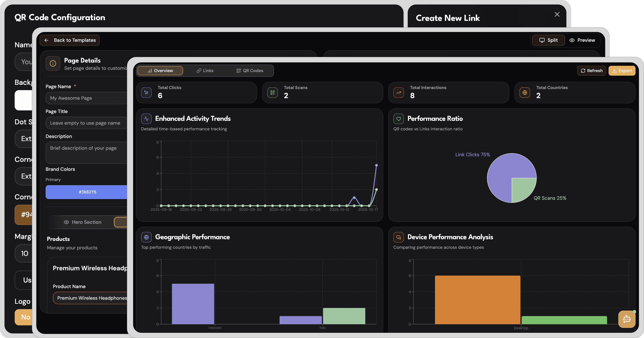The image size is (644, 338).
Task: Click the Enhanced Activity Trends pulse icon
Action: [146, 119]
